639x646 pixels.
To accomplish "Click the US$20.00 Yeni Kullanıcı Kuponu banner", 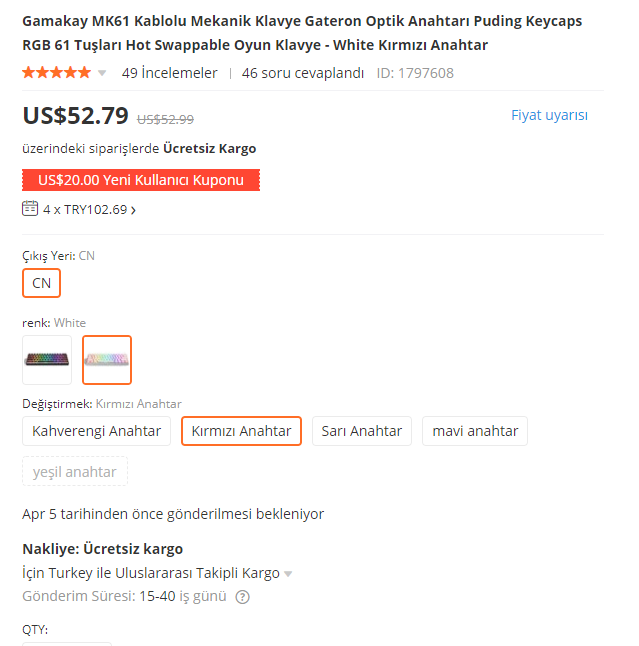I will pos(141,180).
